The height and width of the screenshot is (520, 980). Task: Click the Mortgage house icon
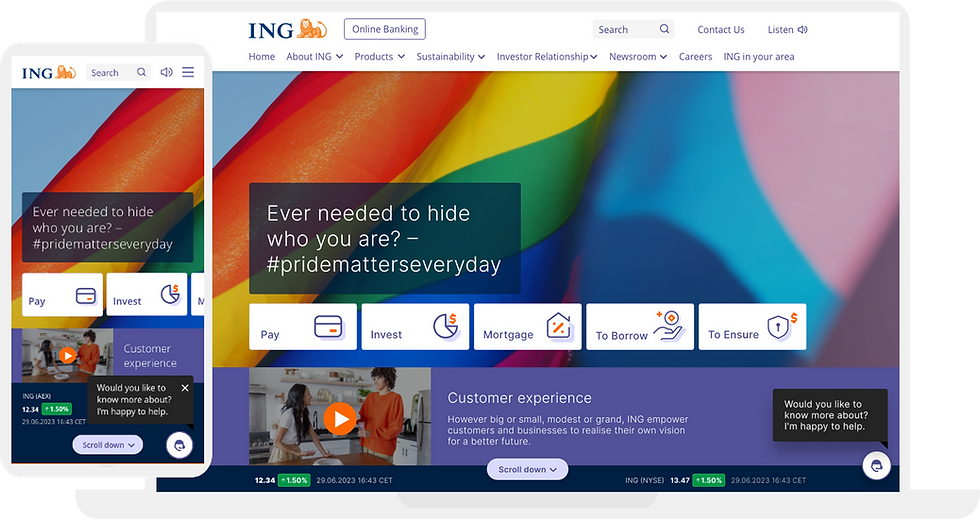tap(559, 326)
